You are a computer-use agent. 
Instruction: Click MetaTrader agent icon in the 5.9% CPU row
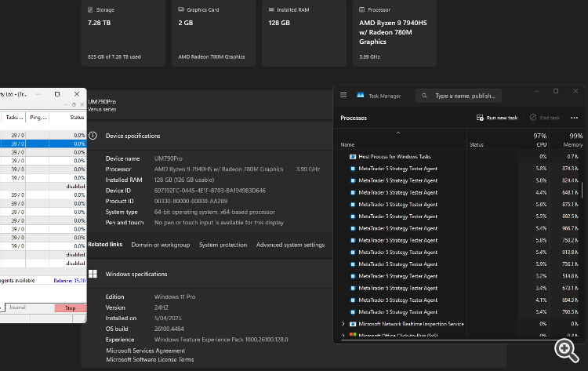[353, 264]
